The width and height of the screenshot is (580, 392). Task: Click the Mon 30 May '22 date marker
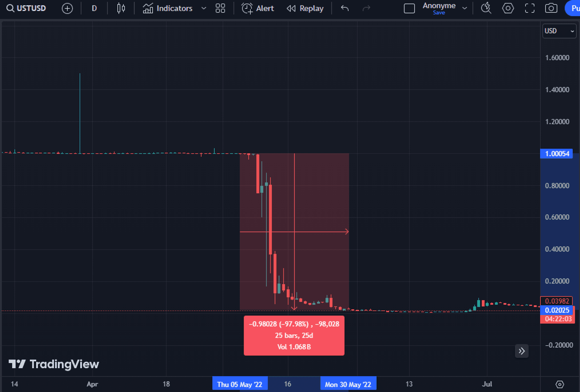pos(348,384)
